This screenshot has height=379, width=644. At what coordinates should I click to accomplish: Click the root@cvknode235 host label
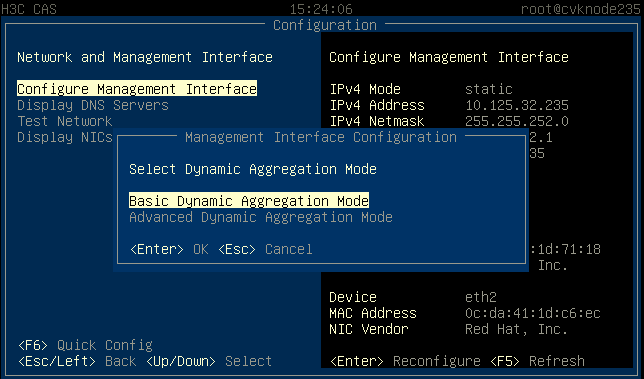click(x=581, y=9)
